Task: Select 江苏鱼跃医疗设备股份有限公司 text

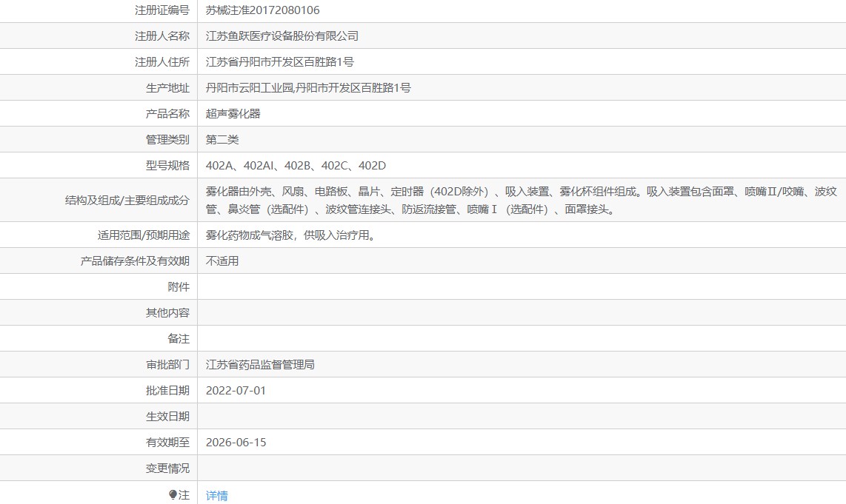Action: (282, 36)
